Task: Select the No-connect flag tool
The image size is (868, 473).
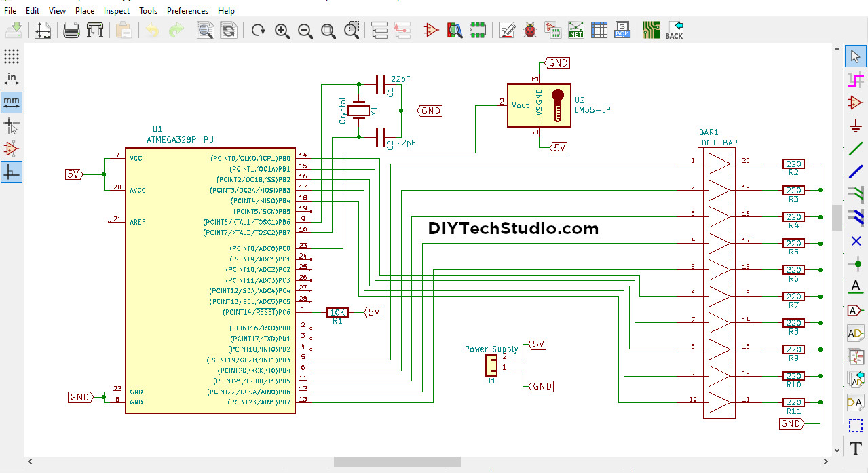Action: click(x=856, y=241)
